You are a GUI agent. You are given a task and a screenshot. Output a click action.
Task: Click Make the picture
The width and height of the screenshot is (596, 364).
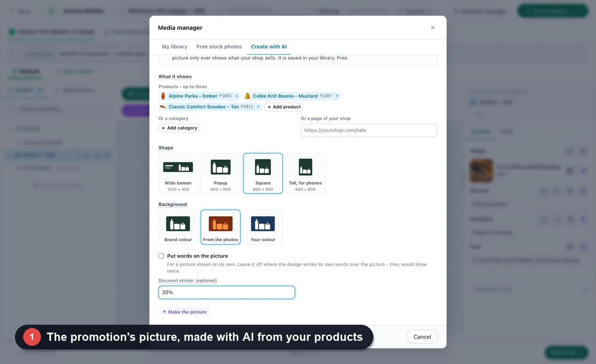click(185, 312)
